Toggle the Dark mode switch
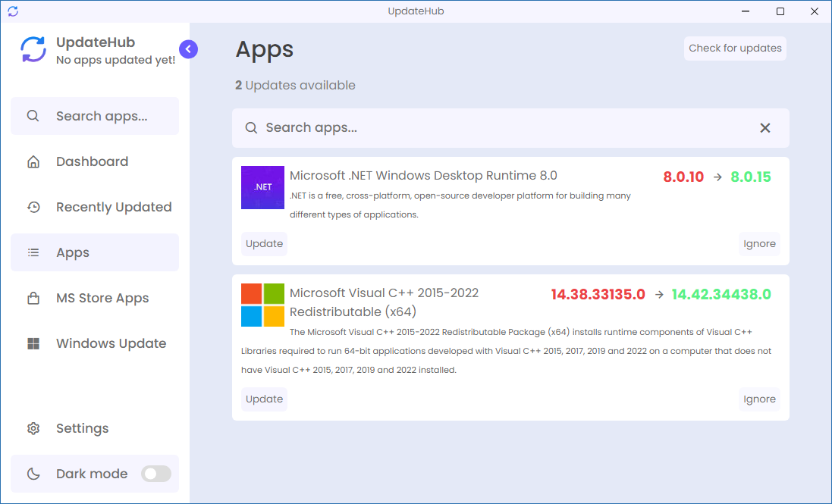The image size is (832, 504). pyautogui.click(x=156, y=474)
